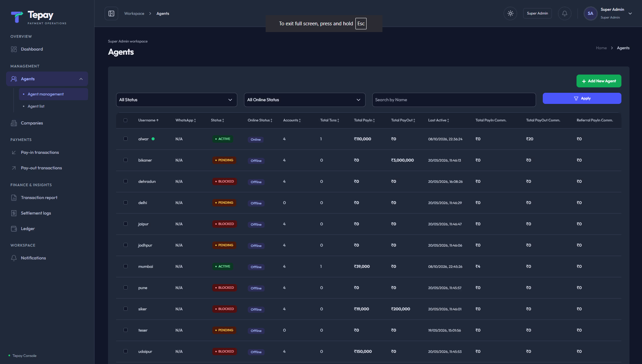Collapse the sidebar panel toggle icon
This screenshot has height=364, width=642.
111,13
